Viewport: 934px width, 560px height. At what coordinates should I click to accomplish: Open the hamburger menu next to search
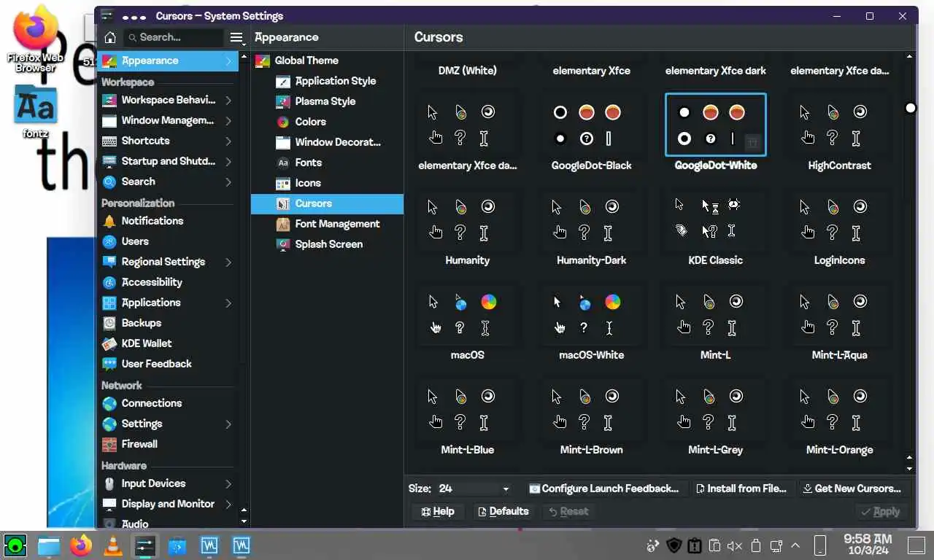(x=236, y=37)
